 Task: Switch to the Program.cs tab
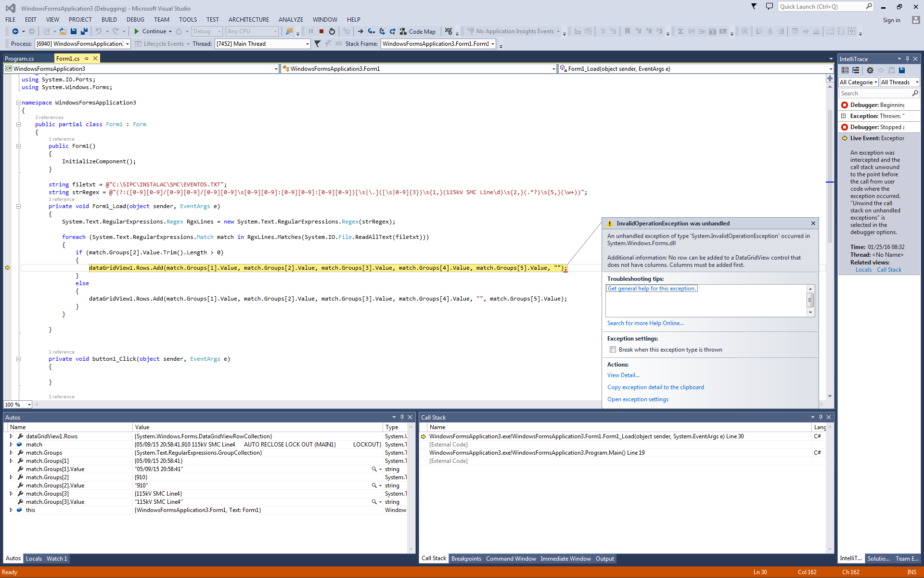pyautogui.click(x=19, y=59)
